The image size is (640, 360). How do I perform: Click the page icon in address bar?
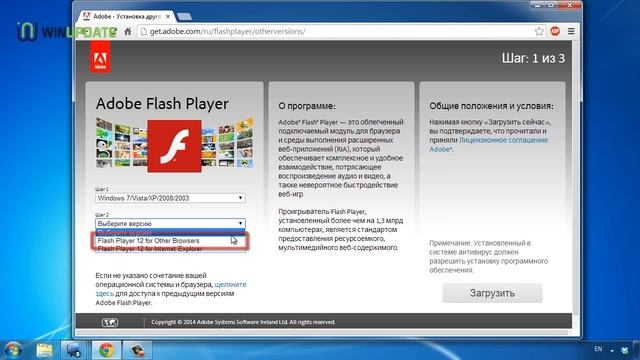pos(143,31)
